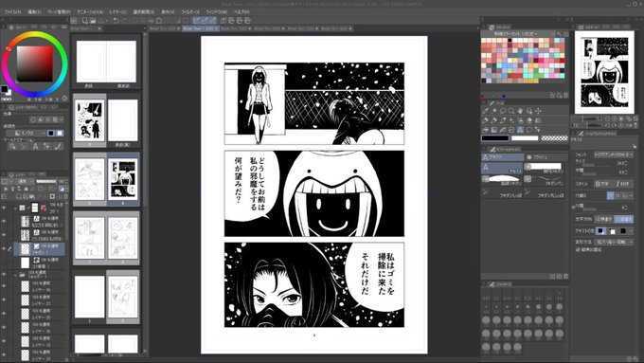This screenshot has width=644, height=363.
Task: Enable Bold style in text properties
Action: click(603, 184)
